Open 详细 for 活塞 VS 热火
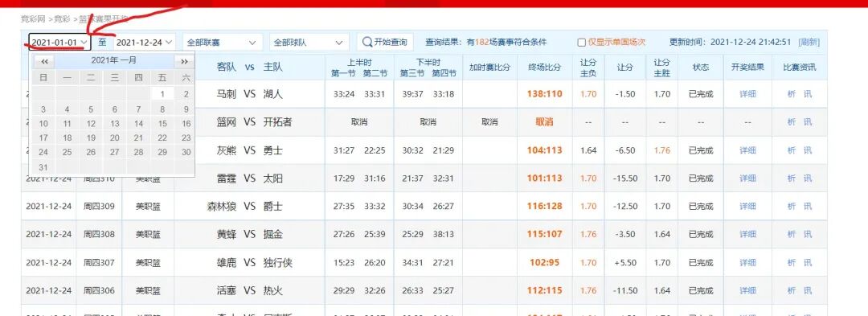Image resolution: width=868 pixels, height=316 pixels. (x=747, y=290)
